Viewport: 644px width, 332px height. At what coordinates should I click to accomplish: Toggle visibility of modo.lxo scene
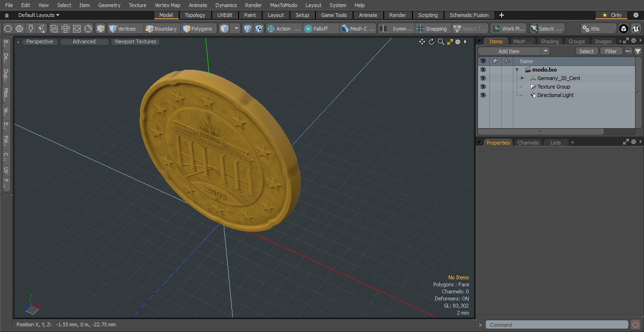(x=483, y=70)
